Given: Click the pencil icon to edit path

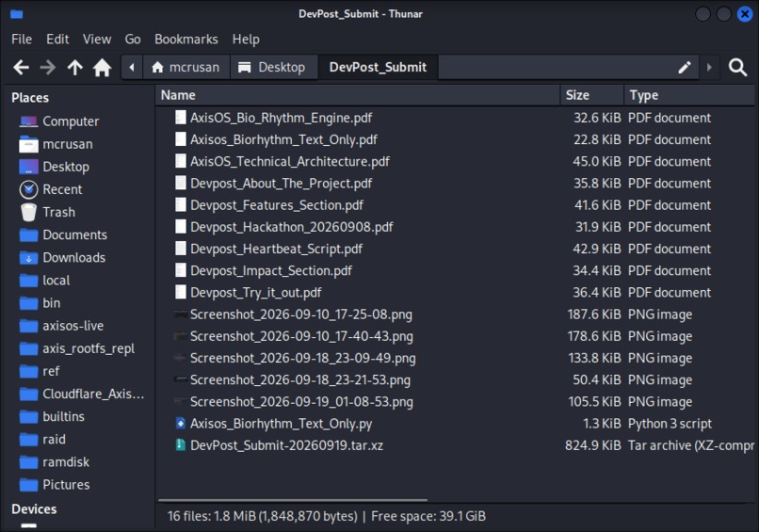Looking at the screenshot, I should 684,67.
